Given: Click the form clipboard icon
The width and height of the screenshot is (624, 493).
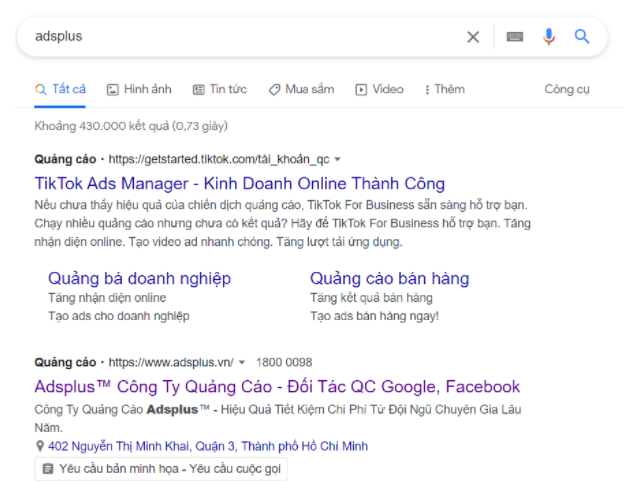Looking at the screenshot, I should click(x=48, y=469).
